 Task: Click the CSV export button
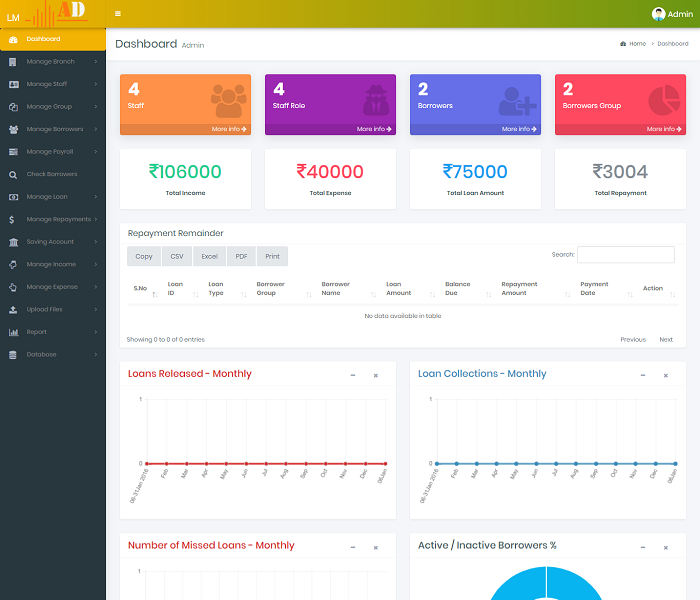[177, 256]
